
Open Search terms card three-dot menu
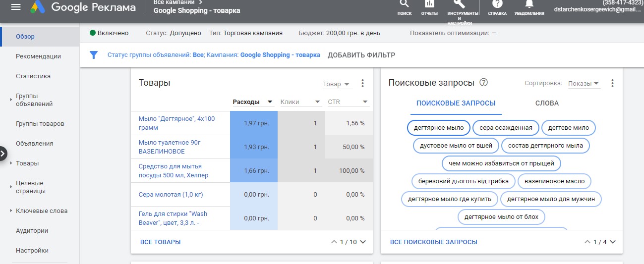click(612, 83)
